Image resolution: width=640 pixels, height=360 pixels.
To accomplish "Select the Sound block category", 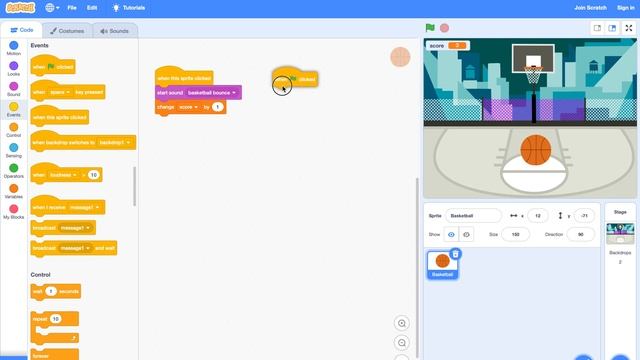I will tap(13, 89).
